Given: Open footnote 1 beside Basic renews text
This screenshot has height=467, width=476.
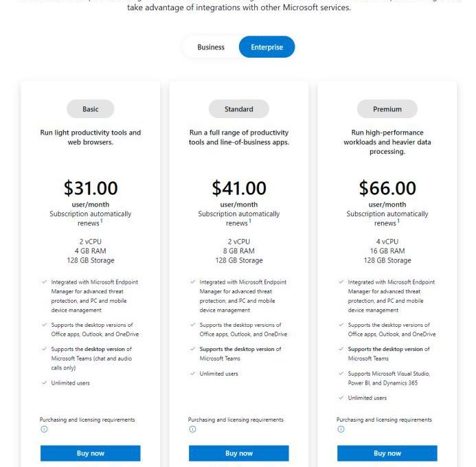Looking at the screenshot, I should coord(102,221).
